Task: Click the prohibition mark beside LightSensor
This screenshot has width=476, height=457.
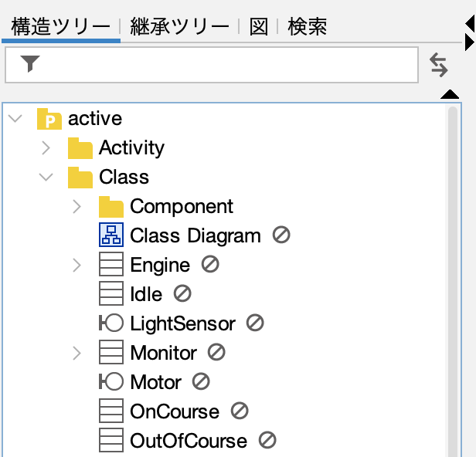Action: coord(255,323)
